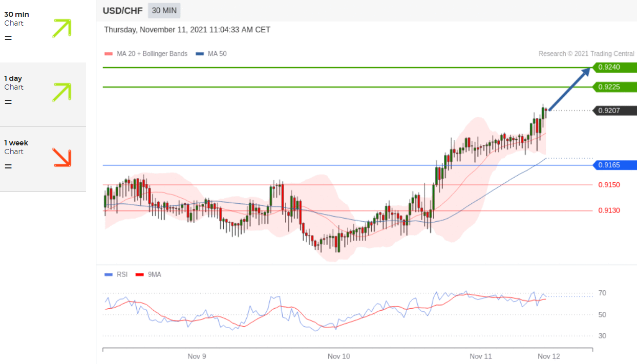637x364 pixels.
Task: Click the USD/CHF pair title
Action: (123, 11)
